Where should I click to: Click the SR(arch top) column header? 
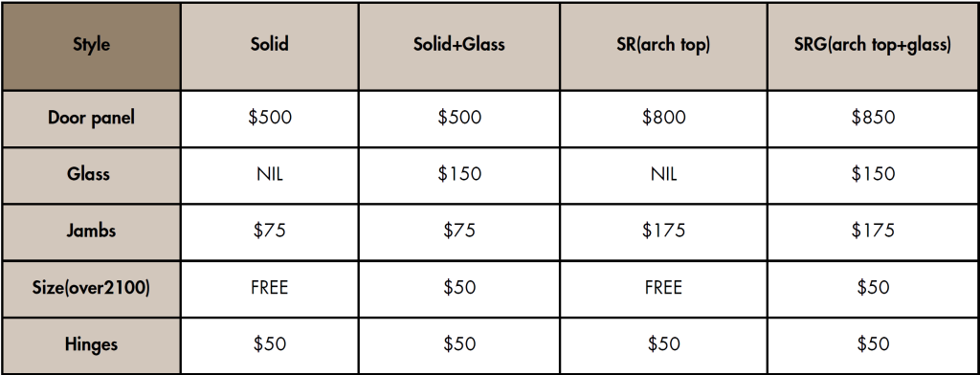tap(663, 45)
